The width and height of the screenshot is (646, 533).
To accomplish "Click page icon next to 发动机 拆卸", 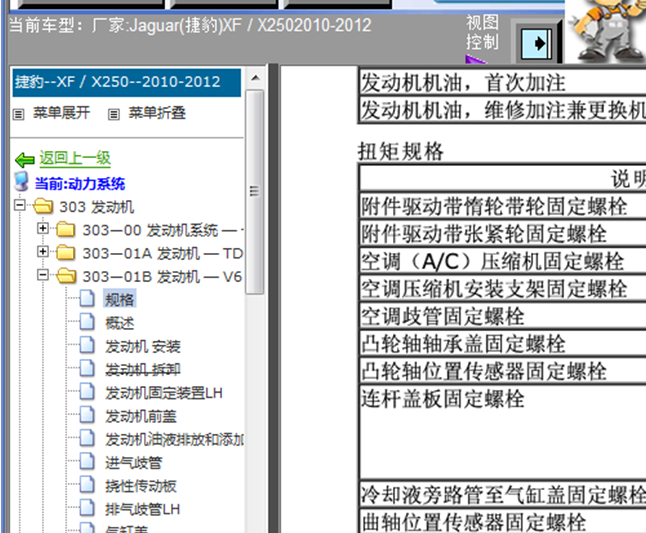I will click(x=87, y=368).
